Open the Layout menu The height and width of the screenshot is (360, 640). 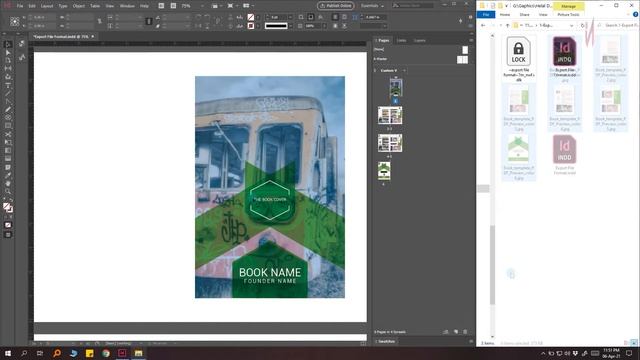(47, 6)
